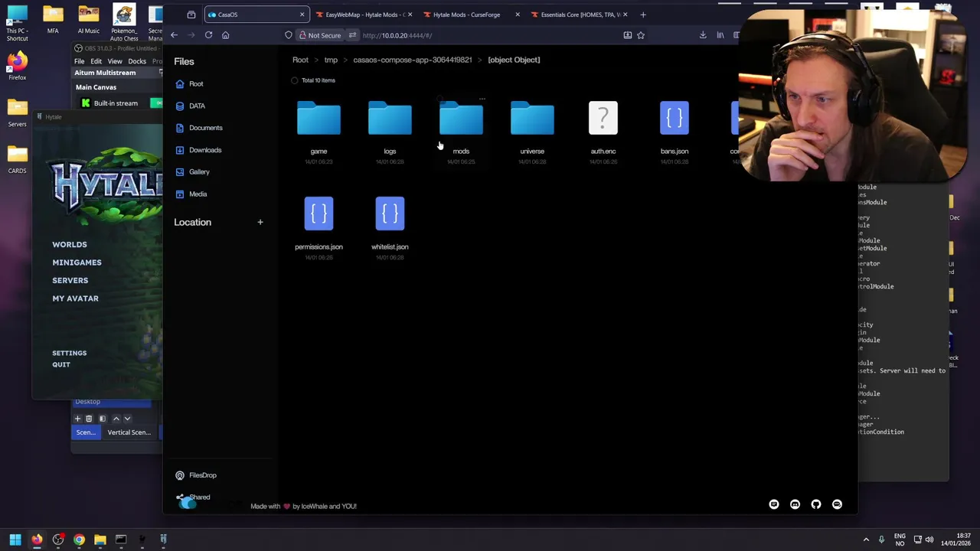Image resolution: width=980 pixels, height=551 pixels.
Task: Open the bans.json file
Action: [x=675, y=119]
